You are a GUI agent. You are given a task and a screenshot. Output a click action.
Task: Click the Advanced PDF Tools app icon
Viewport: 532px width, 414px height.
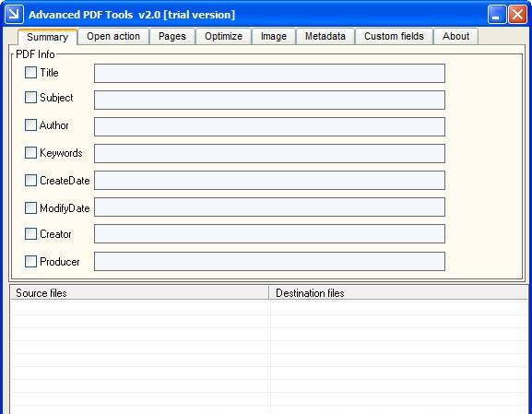(x=14, y=14)
